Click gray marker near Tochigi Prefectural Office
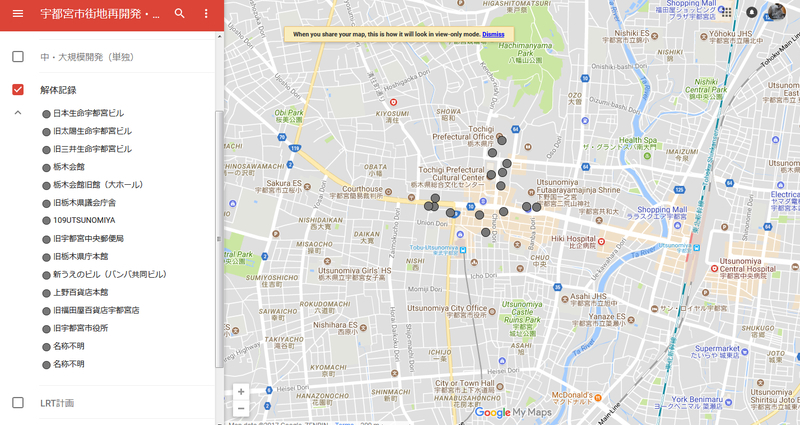Screen dimensions: 800x425 [502, 140]
